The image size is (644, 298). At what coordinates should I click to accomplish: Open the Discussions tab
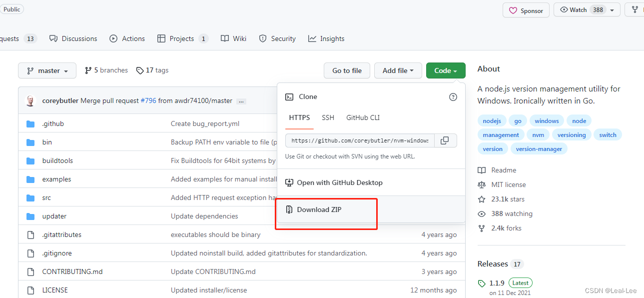[73, 38]
